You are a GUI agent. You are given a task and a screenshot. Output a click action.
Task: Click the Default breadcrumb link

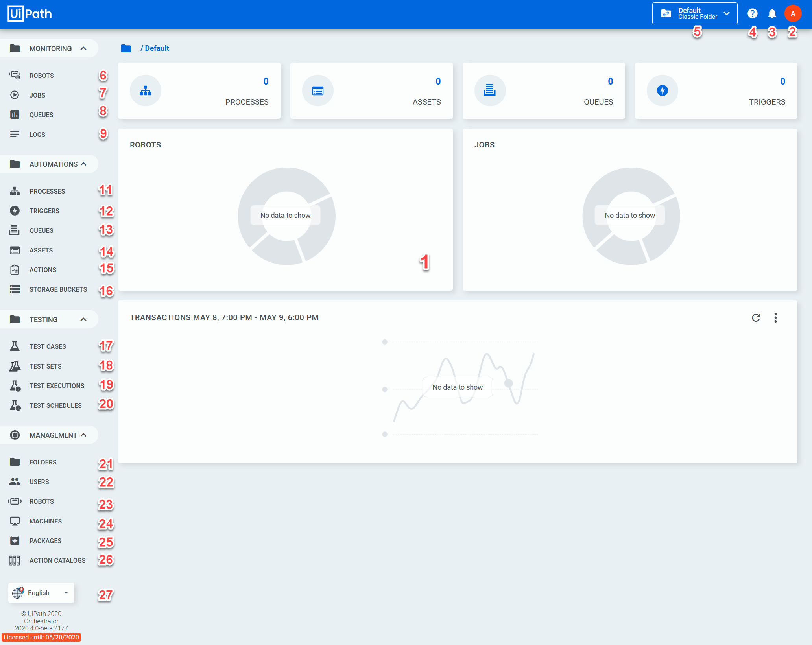[157, 48]
